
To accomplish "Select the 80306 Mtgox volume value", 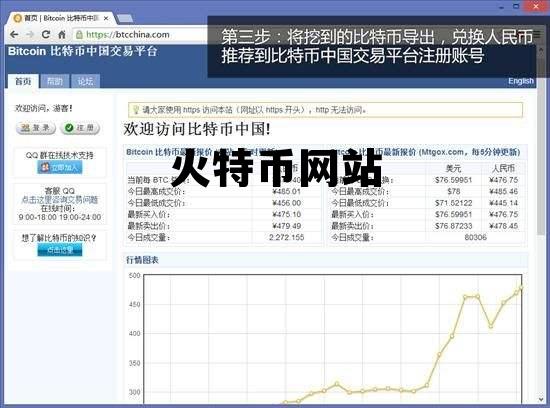I will 476,238.
